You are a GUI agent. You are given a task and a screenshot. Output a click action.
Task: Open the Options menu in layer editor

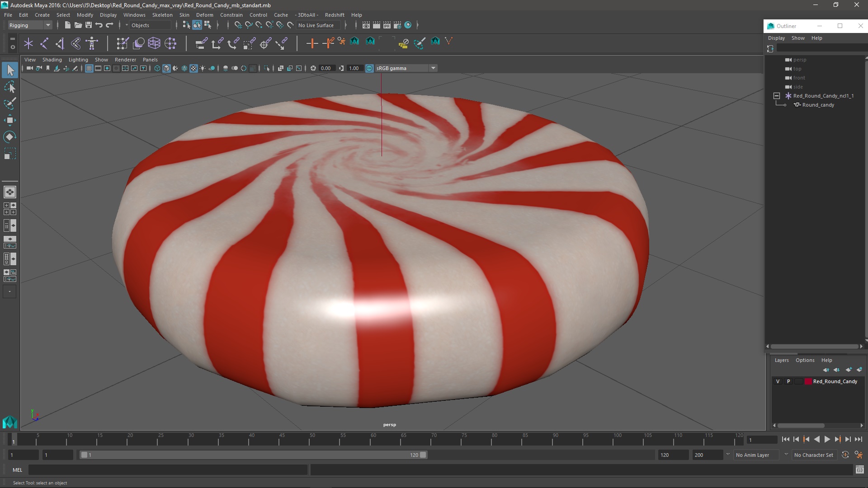(x=805, y=360)
